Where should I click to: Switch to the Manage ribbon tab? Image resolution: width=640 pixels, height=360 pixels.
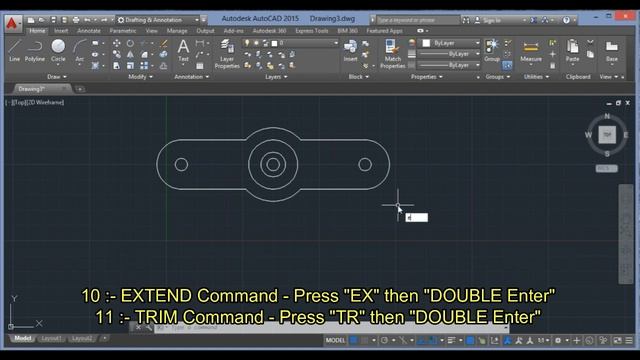[177, 31]
